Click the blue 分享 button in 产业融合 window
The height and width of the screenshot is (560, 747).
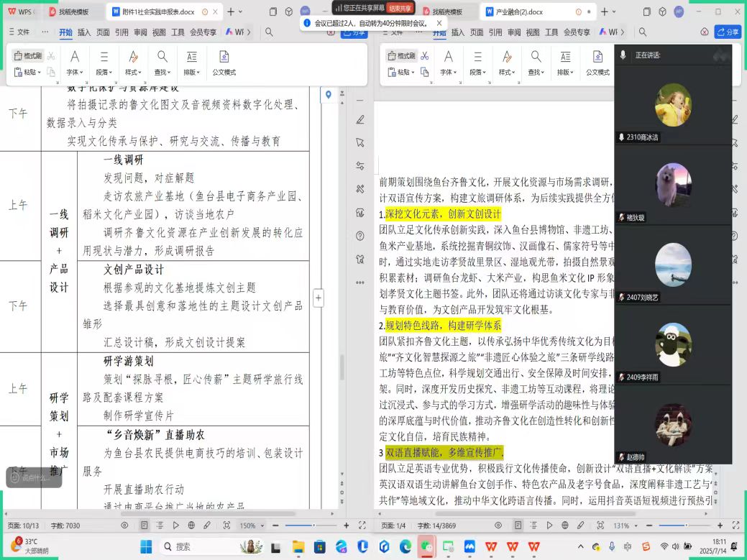click(728, 32)
